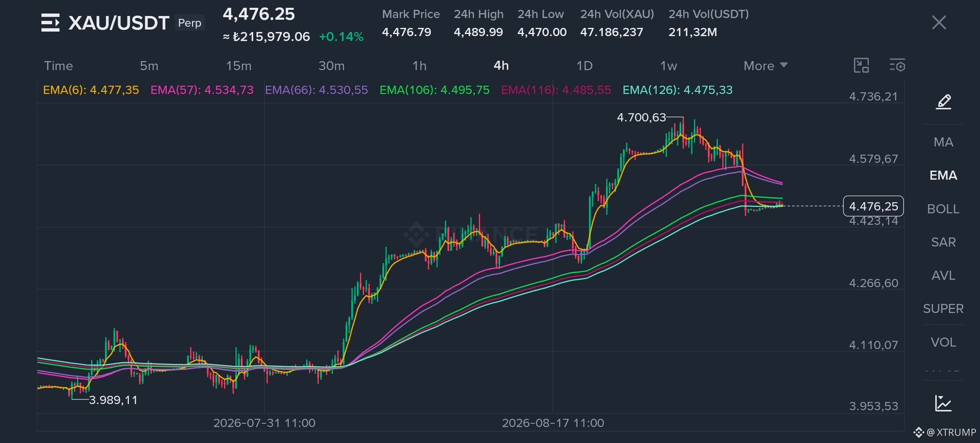Screen dimensions: 980x443
Task: Click the EMA(106) legend value
Action: [435, 90]
